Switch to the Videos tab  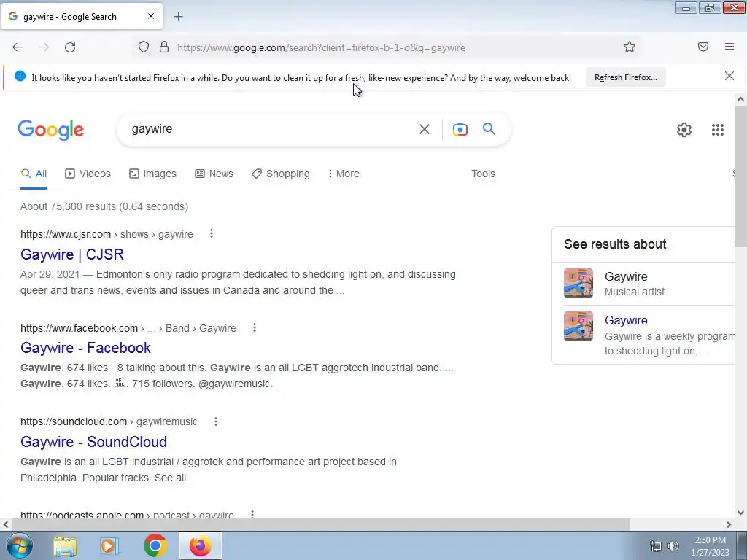[88, 174]
